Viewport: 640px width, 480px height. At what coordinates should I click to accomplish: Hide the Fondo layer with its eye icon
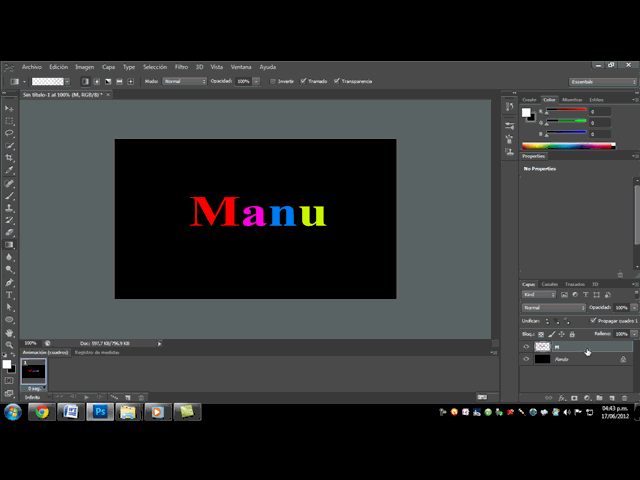526,359
